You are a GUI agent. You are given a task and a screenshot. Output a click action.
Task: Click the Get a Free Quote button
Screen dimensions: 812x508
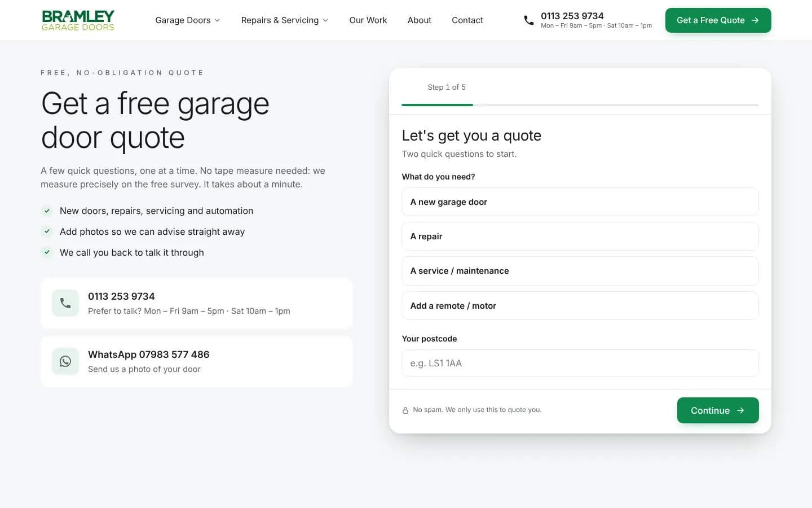click(718, 20)
